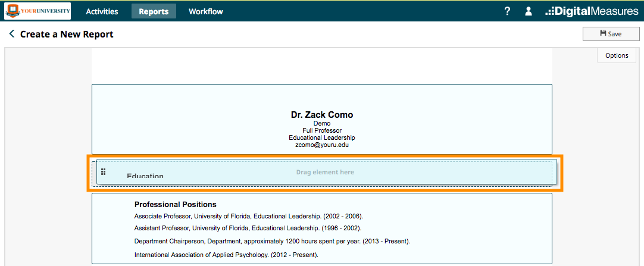Click the YourUniversity logo

[x=37, y=11]
